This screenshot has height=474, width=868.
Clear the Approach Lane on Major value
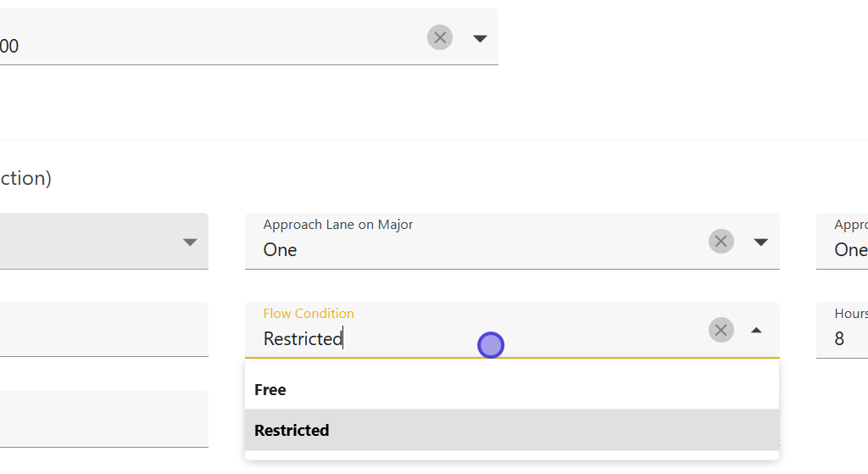point(721,242)
